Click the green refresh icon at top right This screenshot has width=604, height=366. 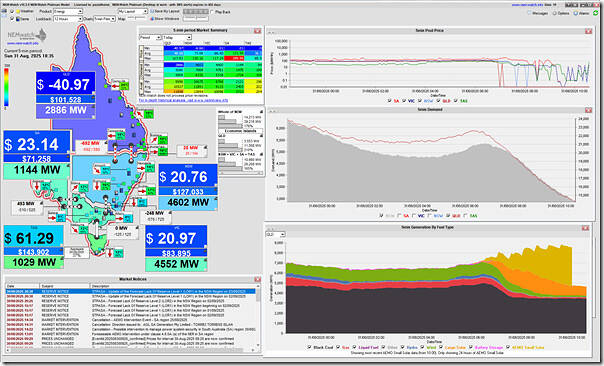[x=596, y=13]
